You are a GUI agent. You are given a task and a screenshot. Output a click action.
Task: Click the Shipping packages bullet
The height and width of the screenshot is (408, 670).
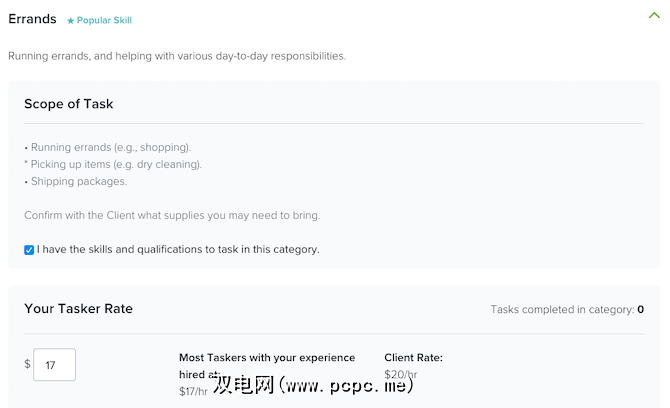(x=75, y=181)
